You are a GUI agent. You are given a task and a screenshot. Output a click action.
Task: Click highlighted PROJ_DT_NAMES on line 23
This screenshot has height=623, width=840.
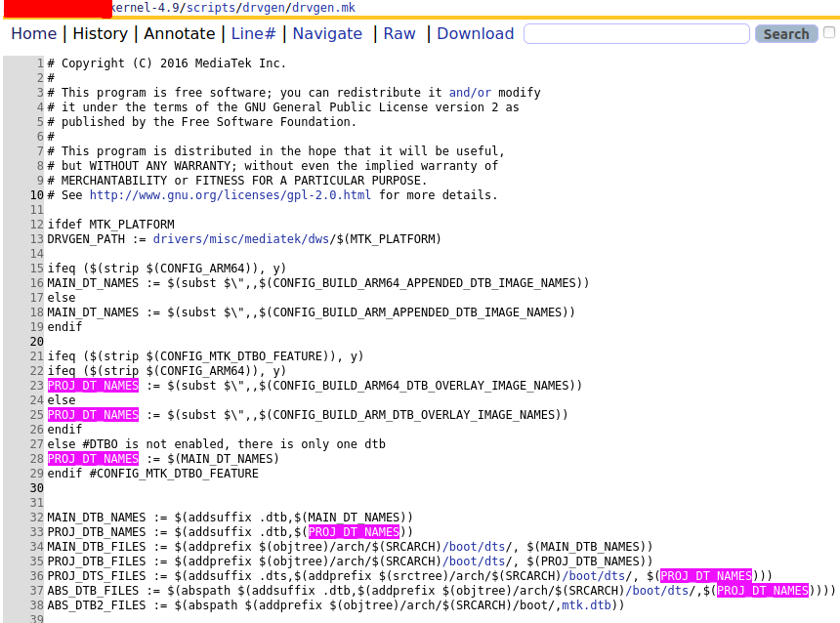(x=92, y=385)
